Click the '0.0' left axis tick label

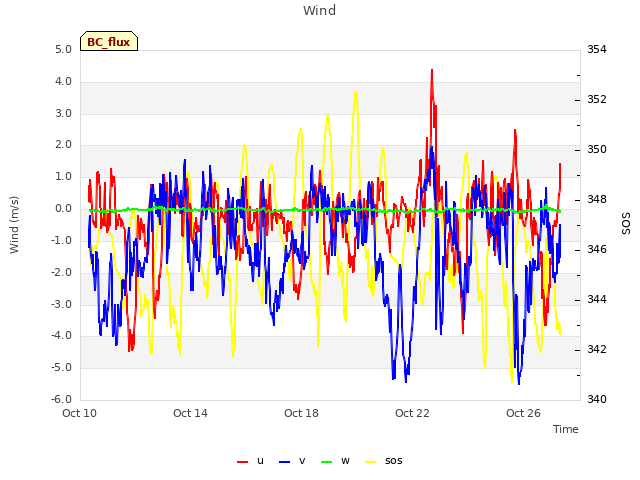(x=64, y=209)
